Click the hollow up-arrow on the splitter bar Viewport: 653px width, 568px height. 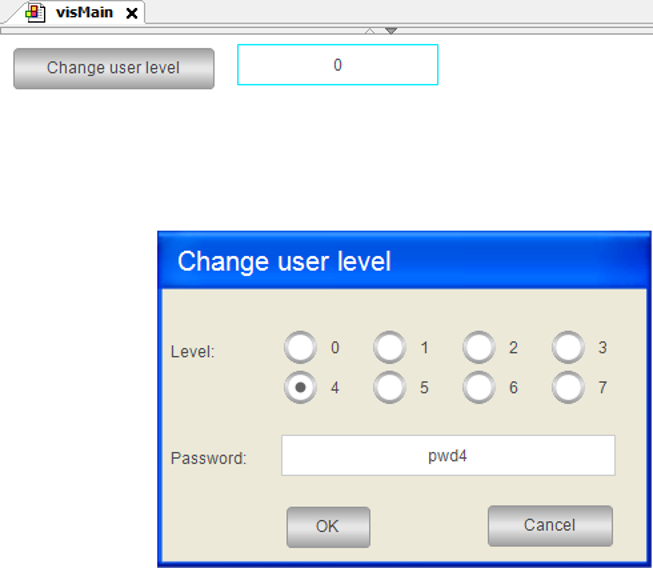(x=370, y=30)
